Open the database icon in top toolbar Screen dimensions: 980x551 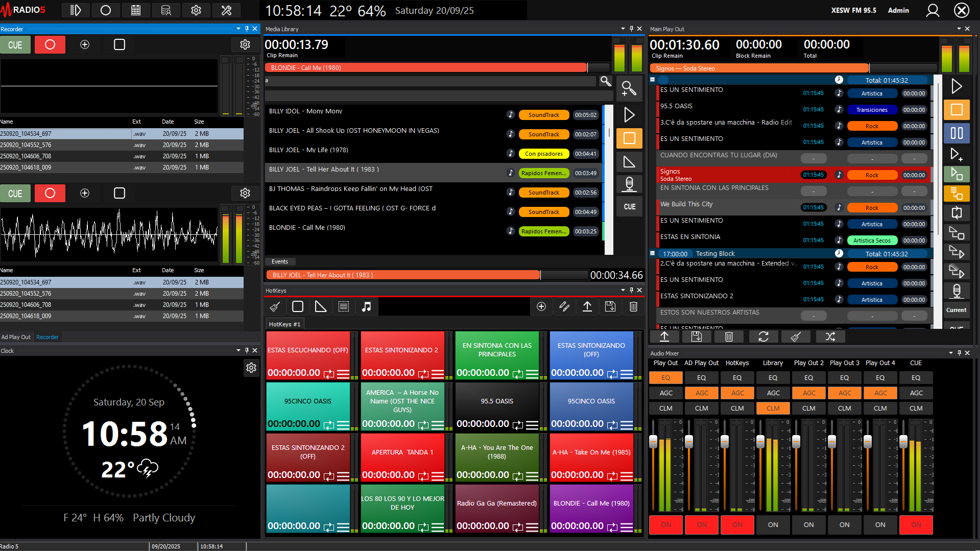point(166,10)
